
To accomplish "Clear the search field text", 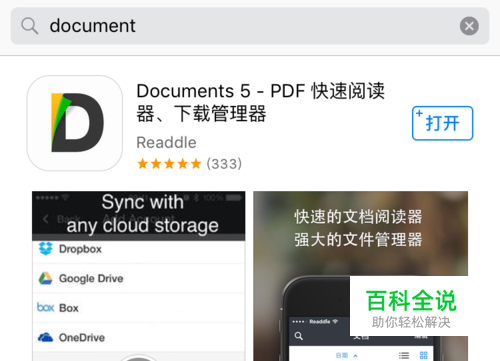I will (469, 26).
